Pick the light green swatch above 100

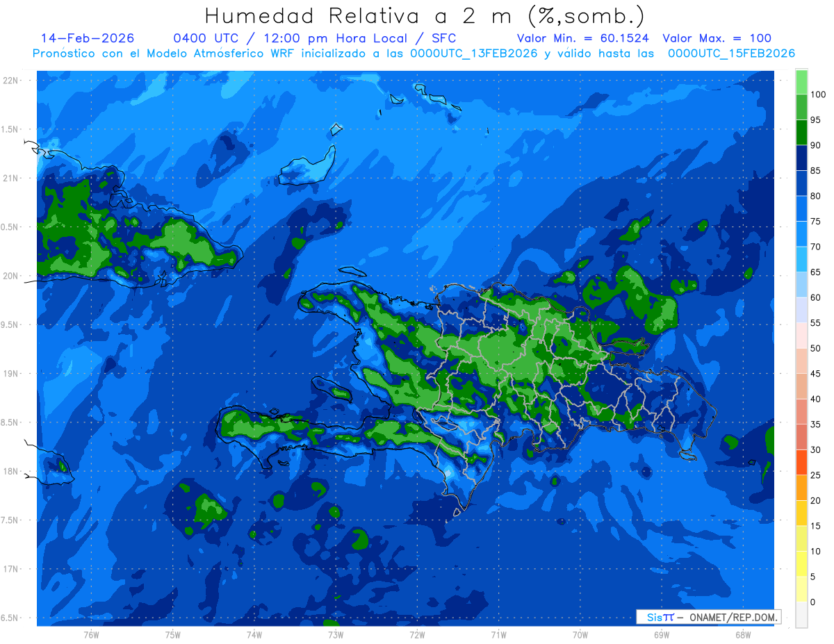[x=801, y=82]
